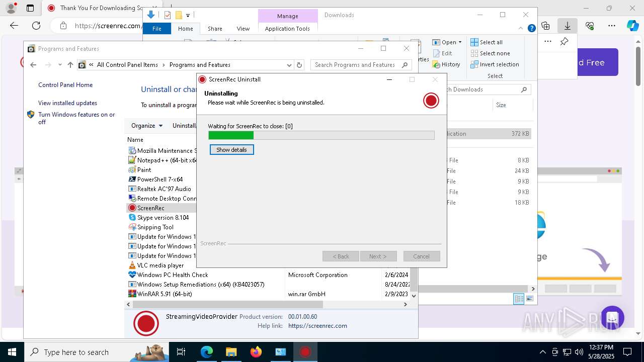Open Task View from the taskbar
This screenshot has height=362, width=644.
pos(181,352)
